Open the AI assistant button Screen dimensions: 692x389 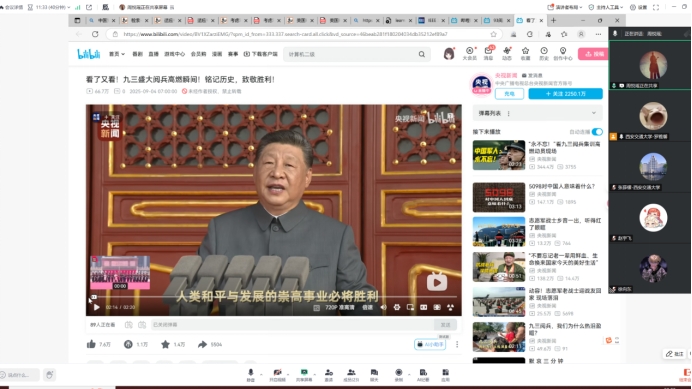(430, 344)
